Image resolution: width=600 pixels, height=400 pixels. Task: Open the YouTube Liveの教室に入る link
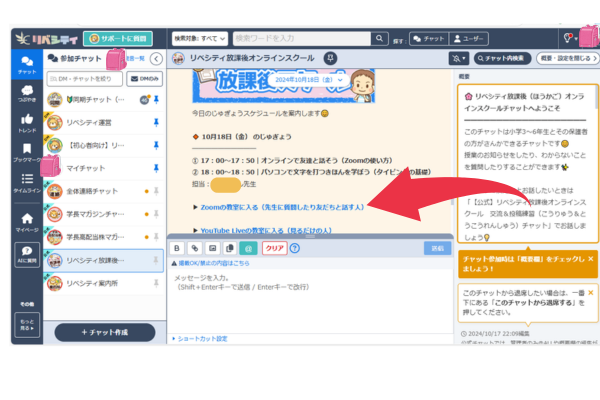(x=266, y=230)
